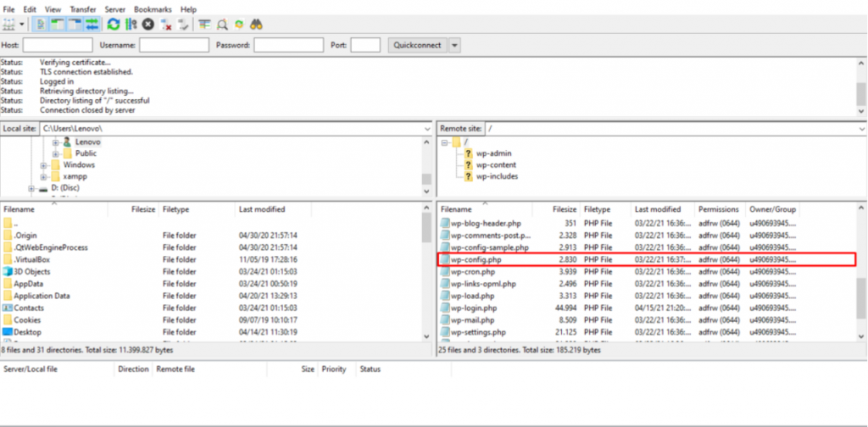Open the Transfer menu
The image size is (868, 427).
pyautogui.click(x=83, y=8)
